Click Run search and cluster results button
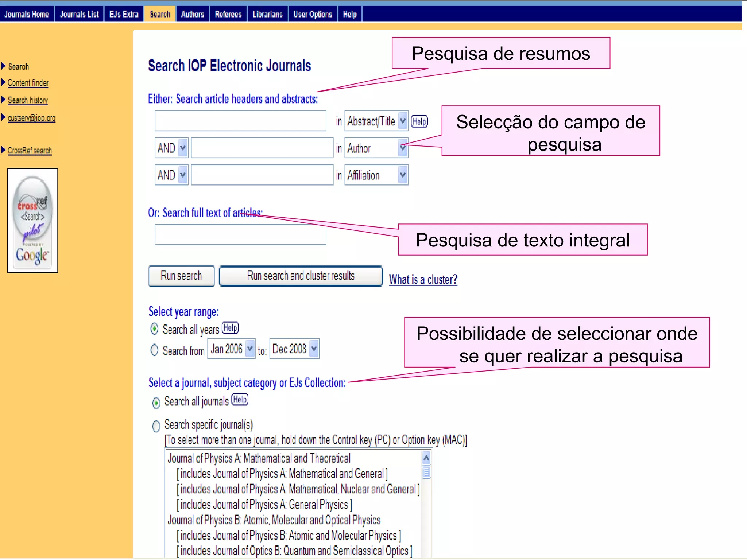Viewport: 747px width, 560px height. [301, 276]
